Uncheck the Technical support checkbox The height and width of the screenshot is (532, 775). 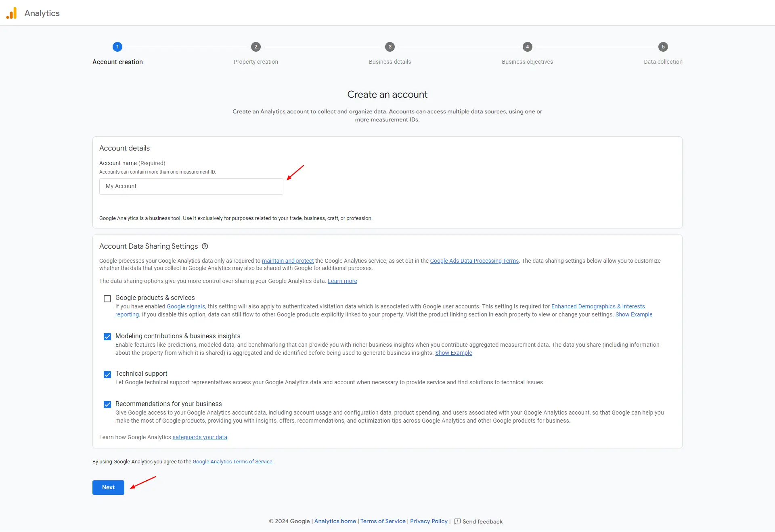click(x=107, y=375)
